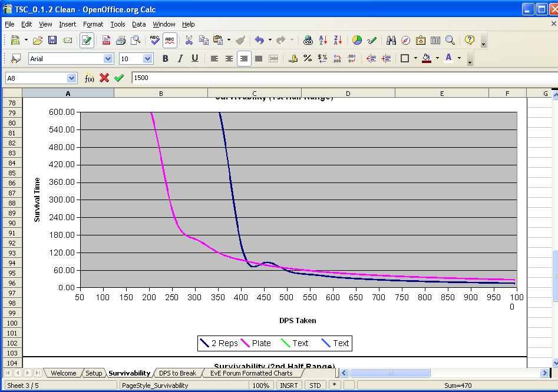This screenshot has width=558, height=392.
Task: Sort ascending using the A-Z icon
Action: click(x=323, y=41)
